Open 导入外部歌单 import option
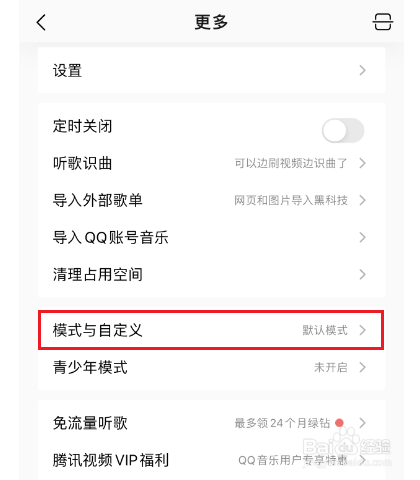 pyautogui.click(x=211, y=200)
